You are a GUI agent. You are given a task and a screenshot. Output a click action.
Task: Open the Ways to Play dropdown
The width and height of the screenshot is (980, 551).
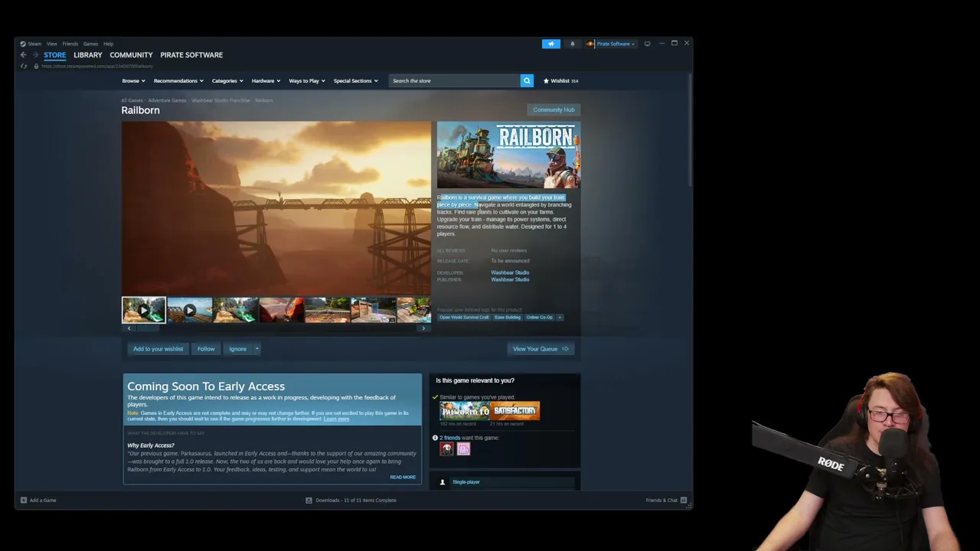[x=307, y=80]
